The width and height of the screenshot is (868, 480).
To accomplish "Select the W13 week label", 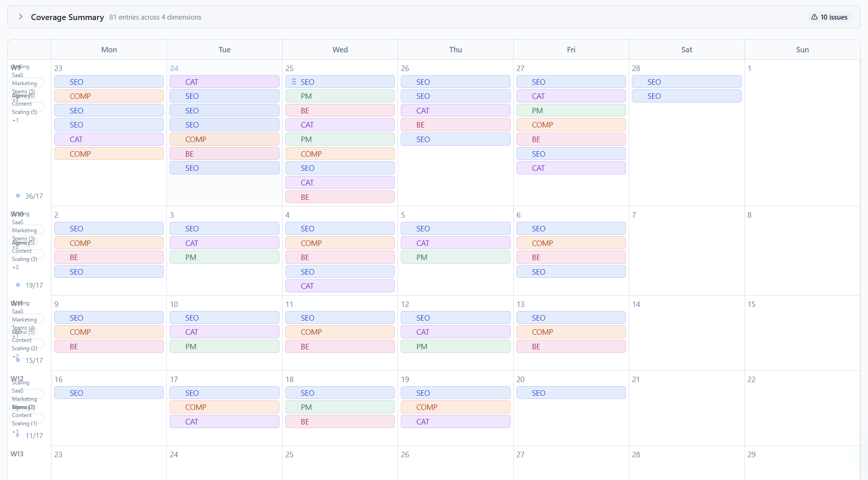I will tap(17, 454).
